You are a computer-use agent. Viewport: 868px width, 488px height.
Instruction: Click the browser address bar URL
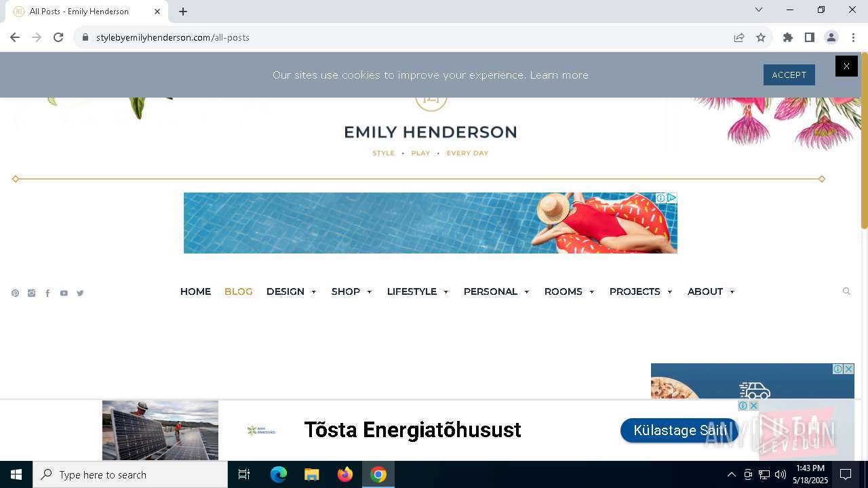coord(173,37)
